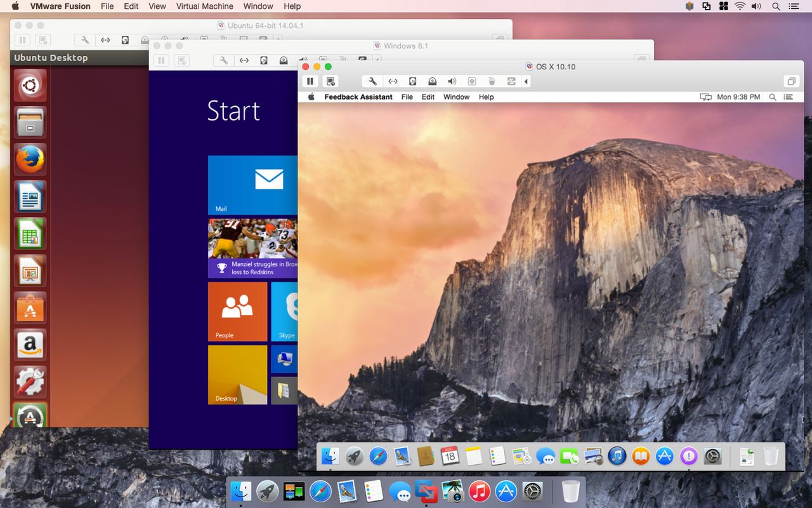Open the Manziel sports news tile
The image size is (812, 508).
click(x=252, y=248)
